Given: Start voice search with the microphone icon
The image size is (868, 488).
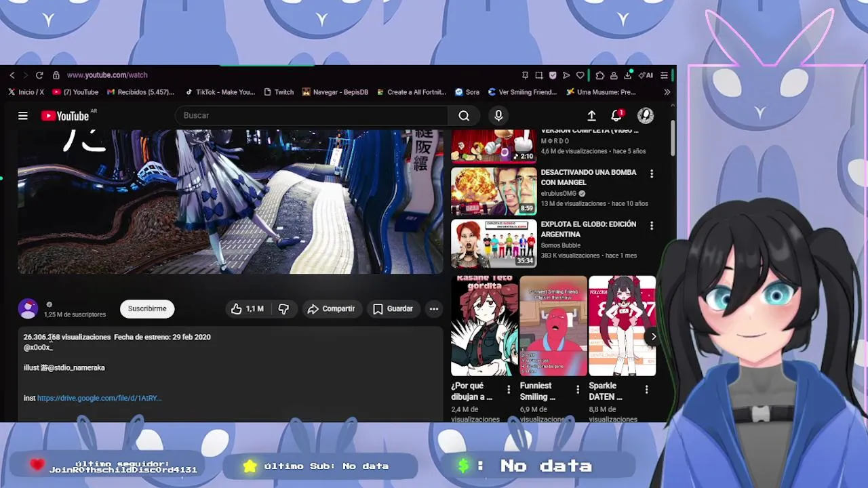Looking at the screenshot, I should coord(498,116).
